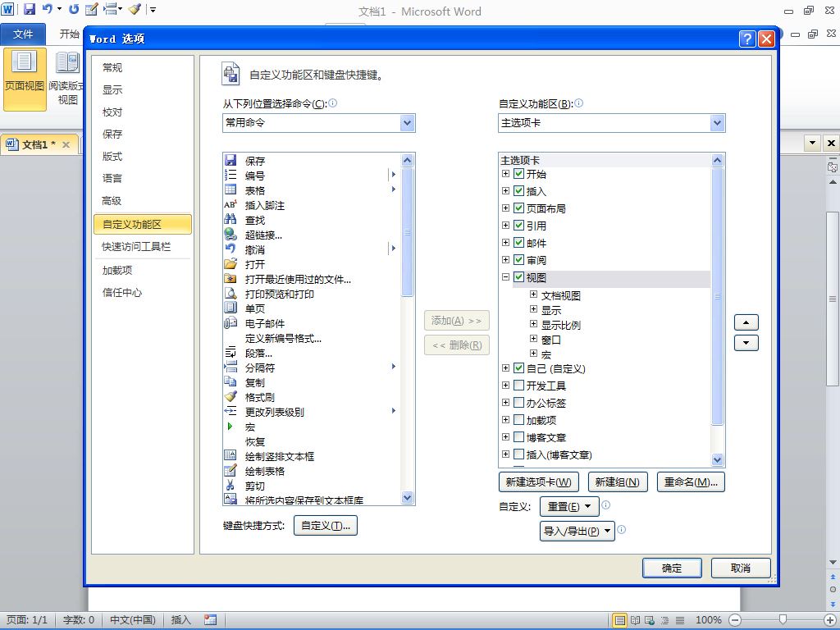
Task: Click the move up arrow button
Action: pos(746,322)
